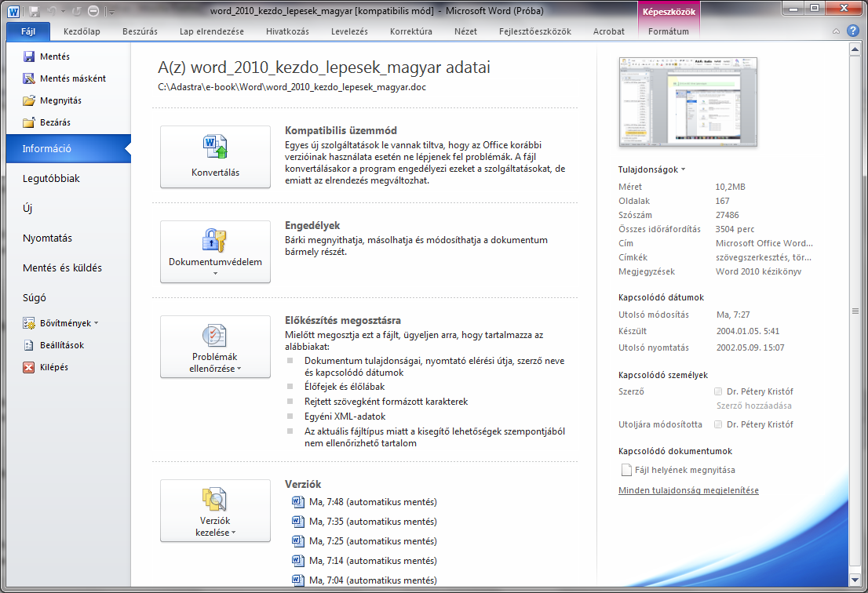Click the vertical scrollbar up arrow
The height and width of the screenshot is (593, 868).
[854, 49]
